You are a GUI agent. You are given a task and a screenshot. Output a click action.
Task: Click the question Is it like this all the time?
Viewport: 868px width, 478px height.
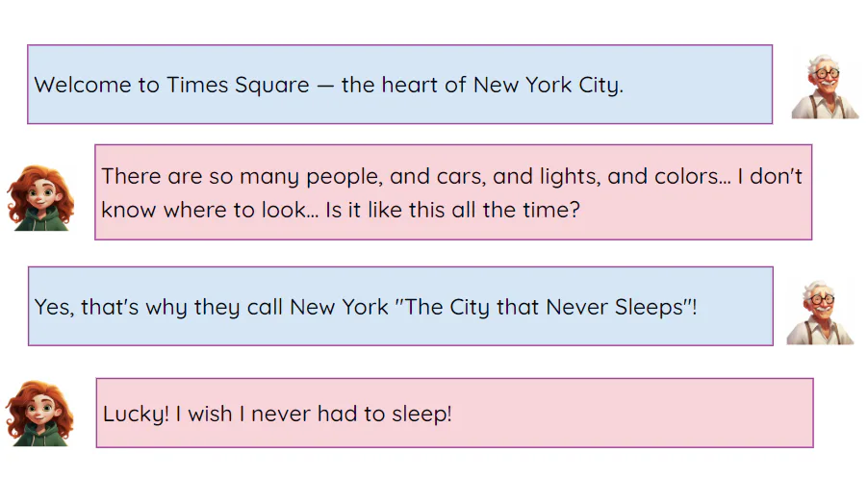(453, 209)
